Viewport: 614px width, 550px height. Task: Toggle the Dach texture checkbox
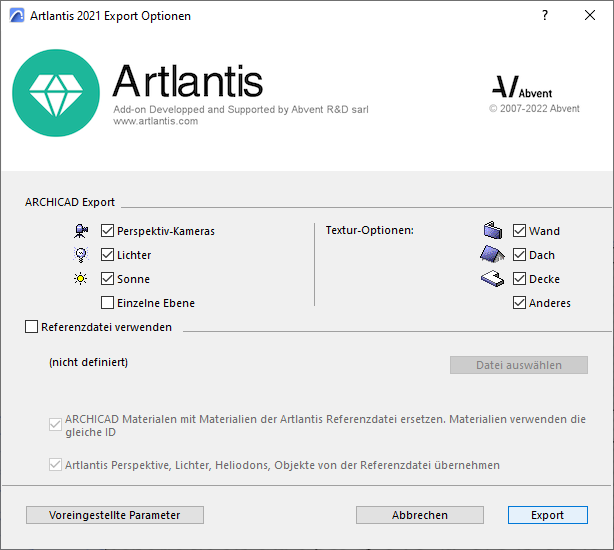pyautogui.click(x=519, y=255)
